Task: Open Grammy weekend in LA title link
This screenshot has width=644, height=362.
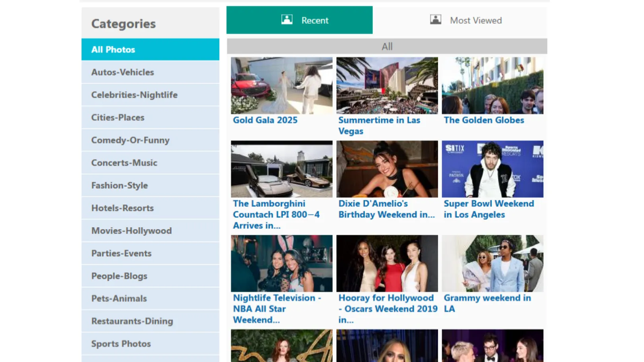Action: pyautogui.click(x=487, y=303)
